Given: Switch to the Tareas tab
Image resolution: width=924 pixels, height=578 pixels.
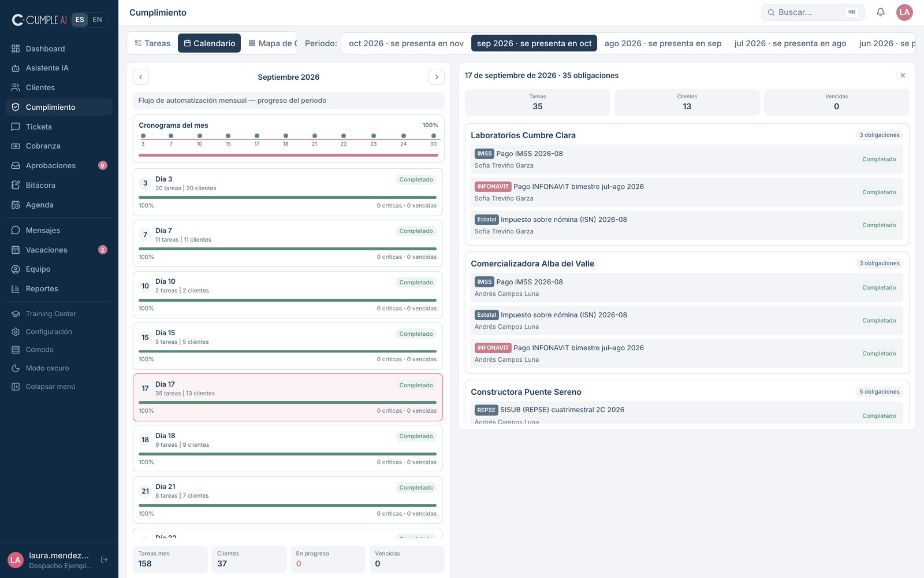Looking at the screenshot, I should (x=152, y=43).
